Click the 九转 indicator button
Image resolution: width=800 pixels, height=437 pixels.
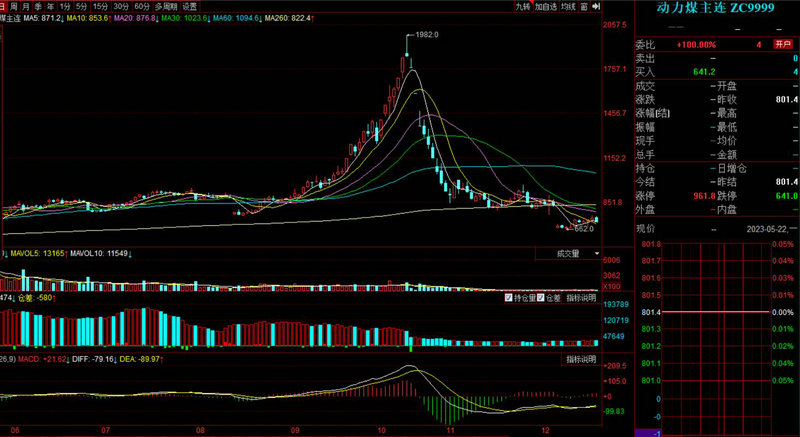pos(523,6)
